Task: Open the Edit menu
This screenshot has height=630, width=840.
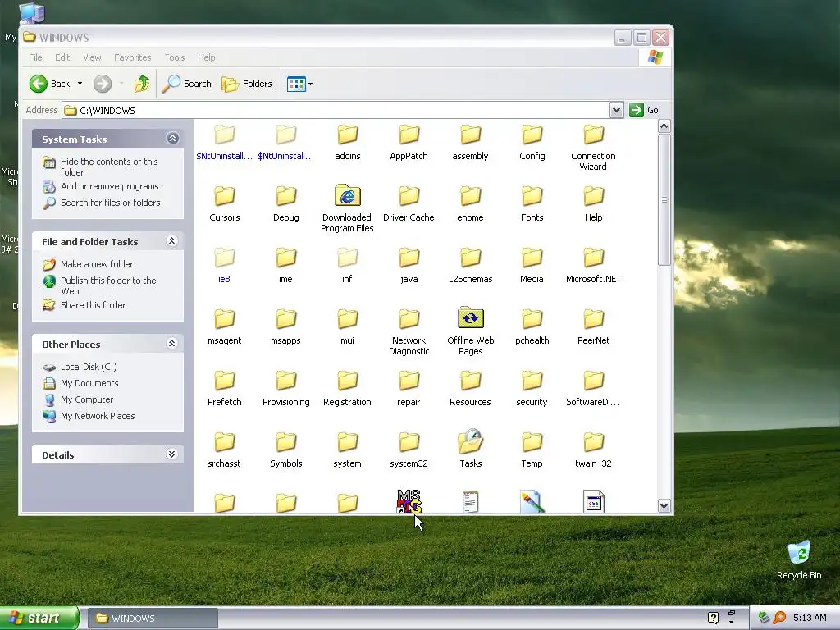Action: click(x=62, y=57)
